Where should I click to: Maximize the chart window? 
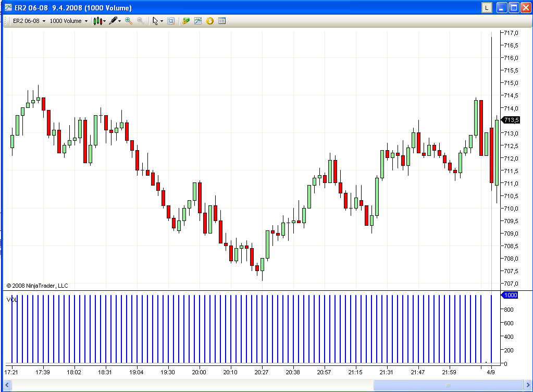(x=514, y=7)
